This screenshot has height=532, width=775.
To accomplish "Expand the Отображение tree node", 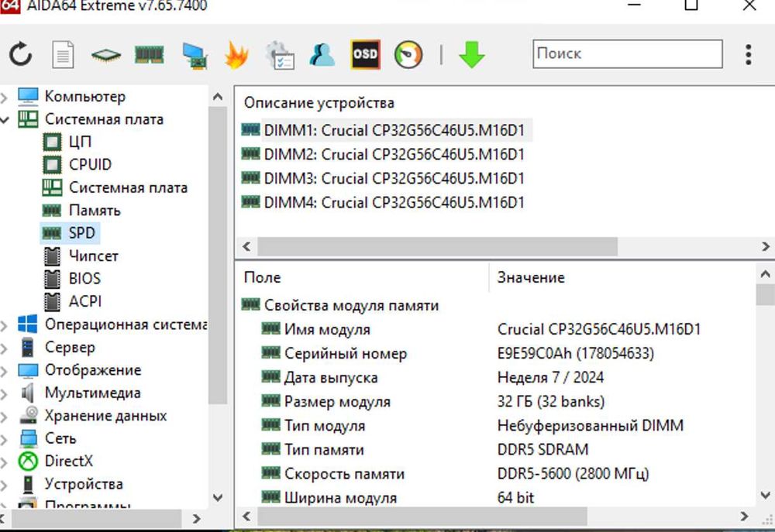I will (x=4, y=370).
